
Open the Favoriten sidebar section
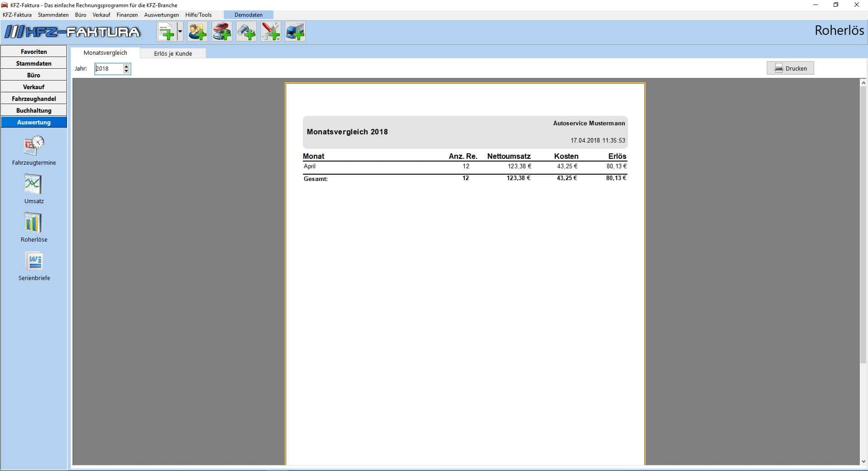click(34, 52)
